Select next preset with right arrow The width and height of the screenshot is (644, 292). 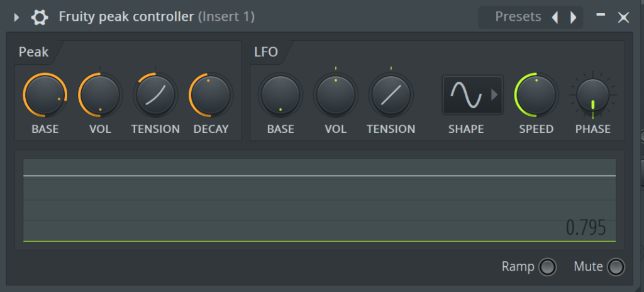(574, 17)
